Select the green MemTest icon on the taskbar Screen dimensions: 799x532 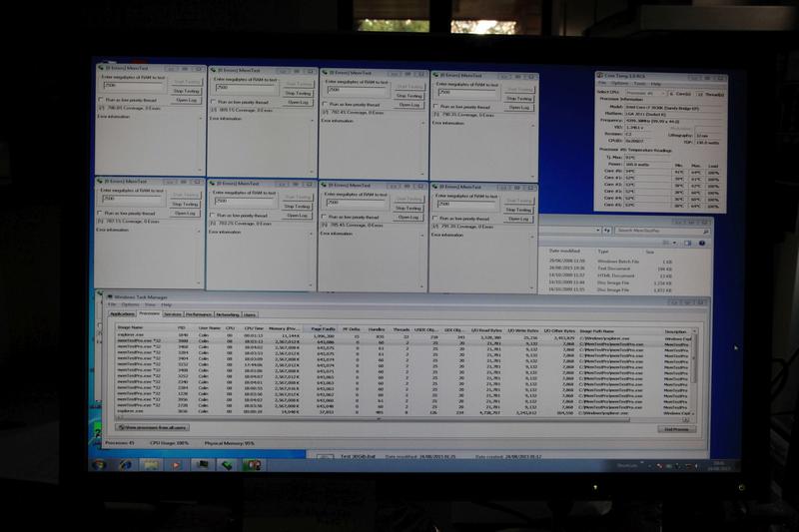[227, 465]
